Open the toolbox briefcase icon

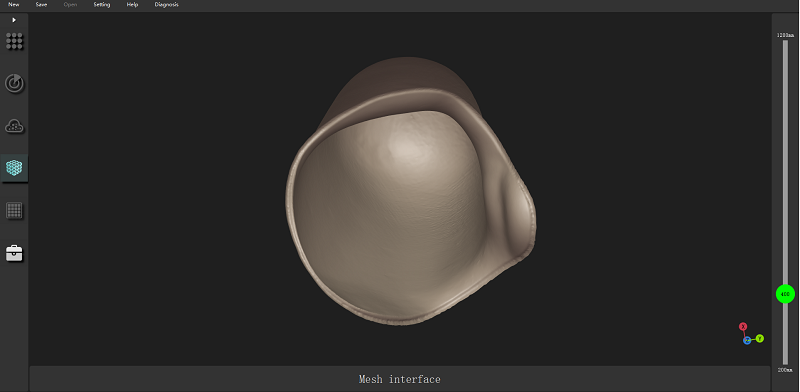tap(14, 253)
